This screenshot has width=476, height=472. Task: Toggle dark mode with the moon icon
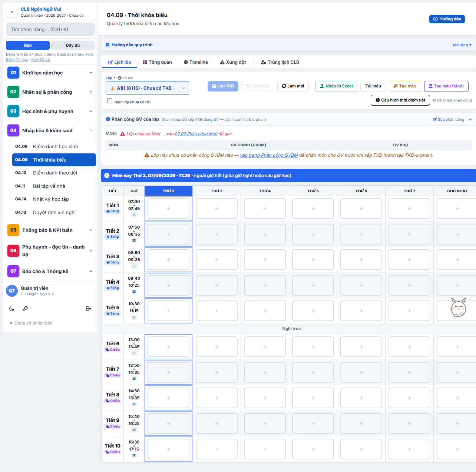click(12, 309)
